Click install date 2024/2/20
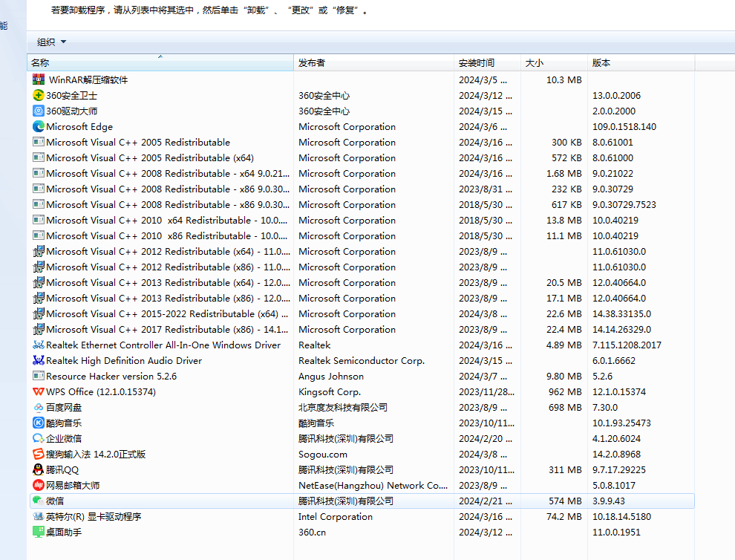The image size is (735, 560). tap(486, 438)
